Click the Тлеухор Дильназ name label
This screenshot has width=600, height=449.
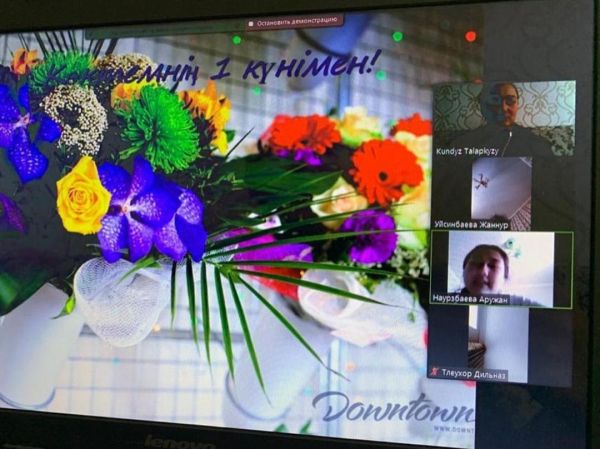(x=470, y=373)
